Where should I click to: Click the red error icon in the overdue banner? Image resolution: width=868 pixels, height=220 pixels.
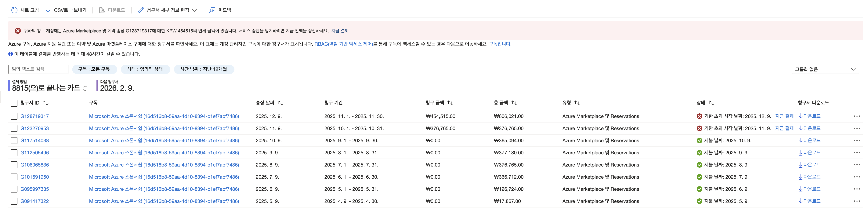tap(18, 31)
